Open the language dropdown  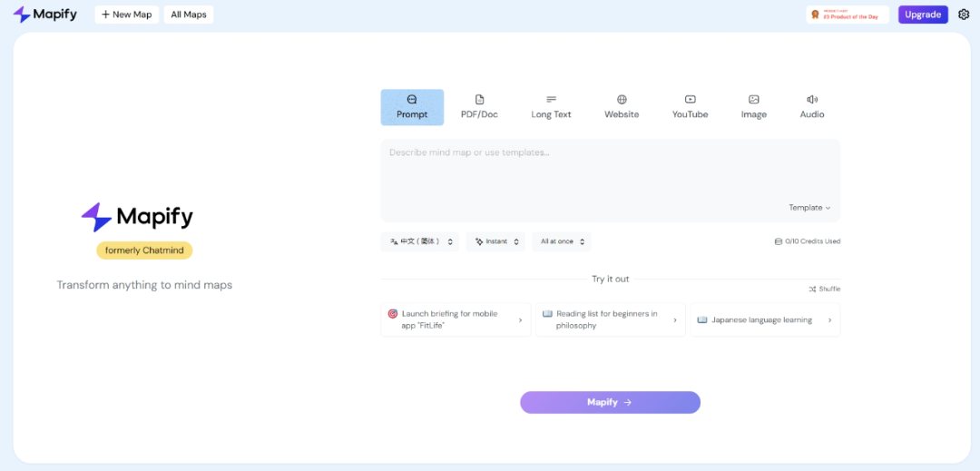[x=420, y=241]
